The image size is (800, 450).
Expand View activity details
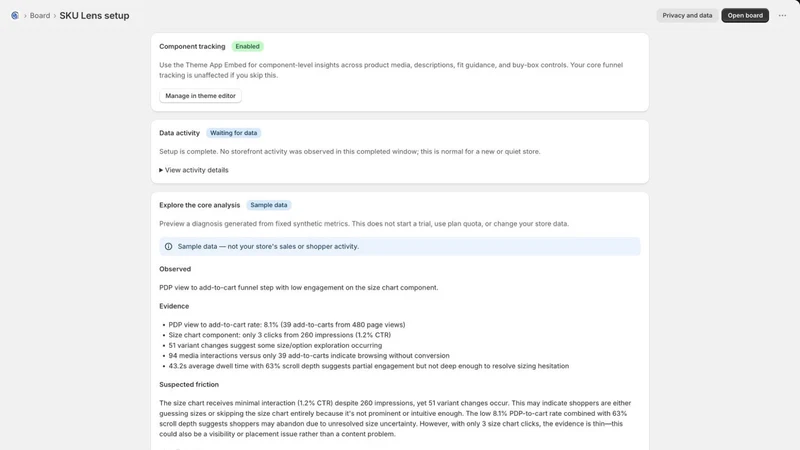coord(194,170)
